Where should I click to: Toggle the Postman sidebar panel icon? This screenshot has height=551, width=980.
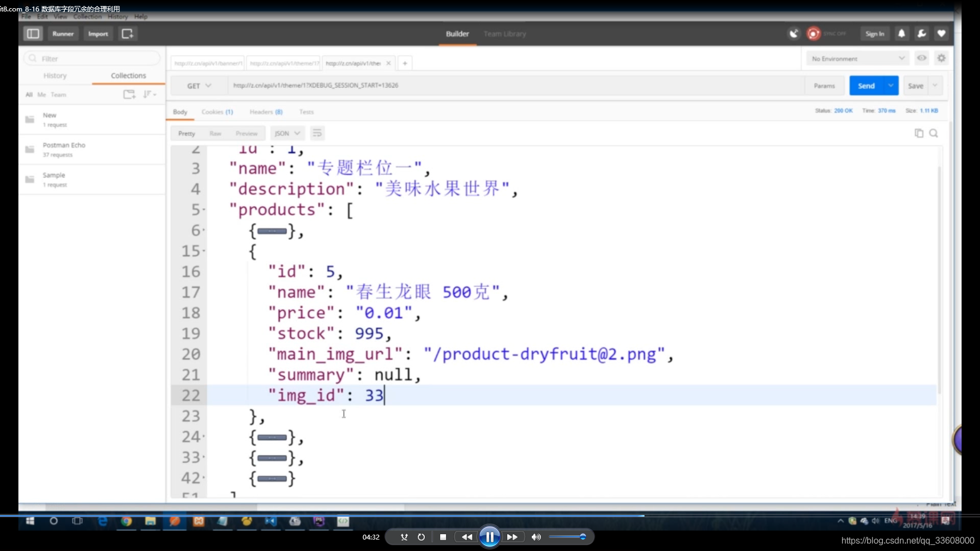coord(33,34)
